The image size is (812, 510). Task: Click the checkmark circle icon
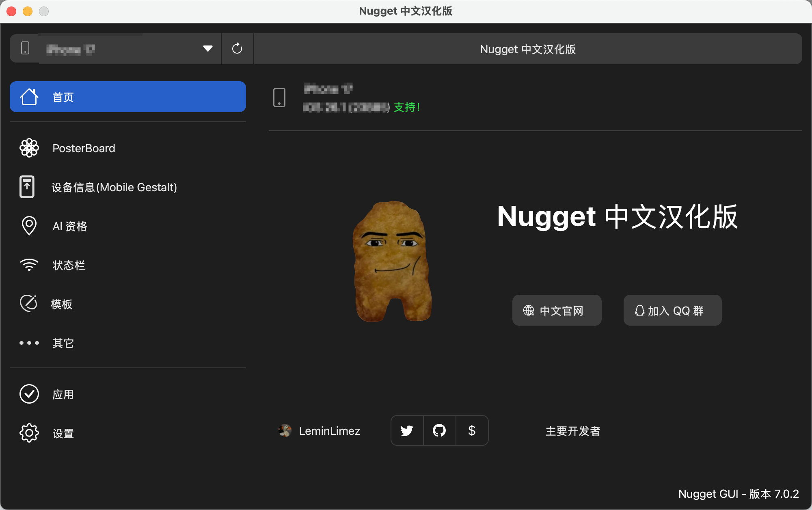(x=29, y=394)
